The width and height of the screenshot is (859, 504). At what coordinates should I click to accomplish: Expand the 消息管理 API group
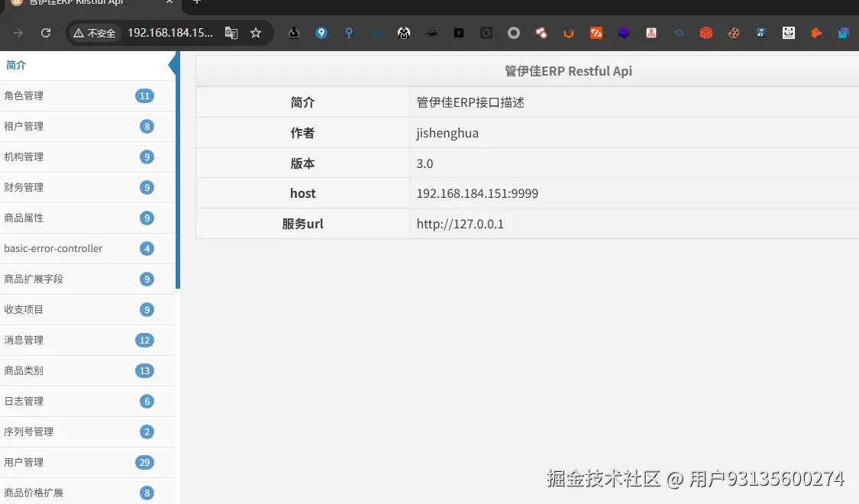[x=88, y=341]
